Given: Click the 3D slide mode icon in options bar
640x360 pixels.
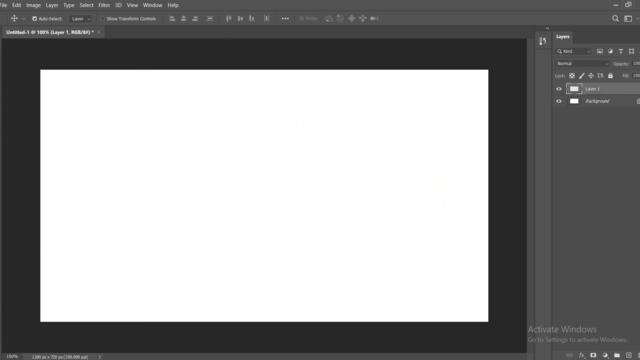Looking at the screenshot, I should (x=363, y=19).
